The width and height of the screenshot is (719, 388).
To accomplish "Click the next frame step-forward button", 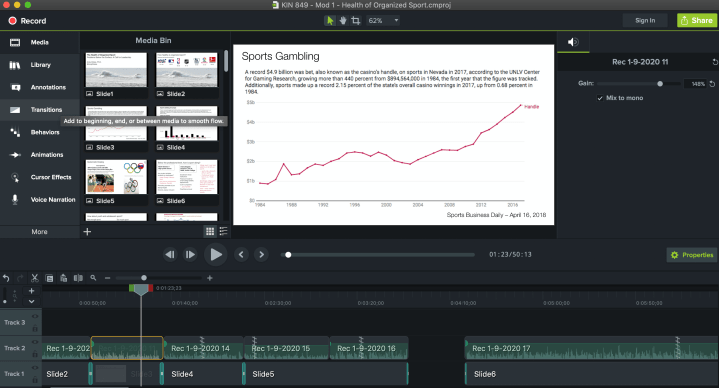I will (x=190, y=255).
